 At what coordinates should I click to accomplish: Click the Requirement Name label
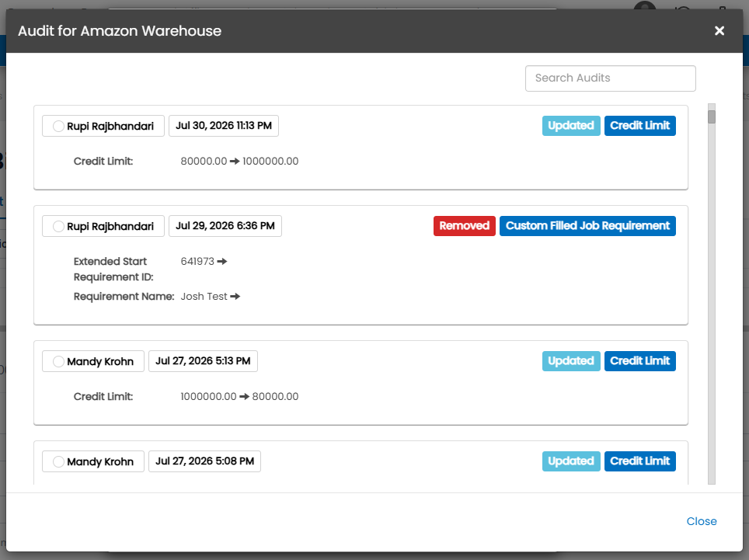tap(124, 297)
